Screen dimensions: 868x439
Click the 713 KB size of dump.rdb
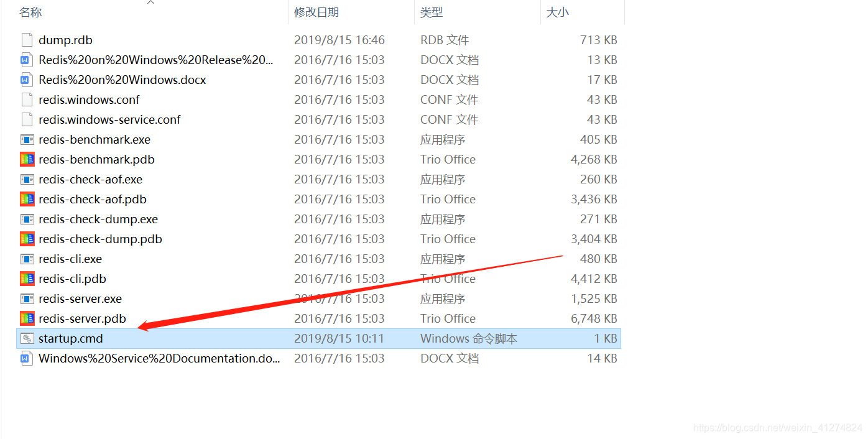[x=599, y=40]
